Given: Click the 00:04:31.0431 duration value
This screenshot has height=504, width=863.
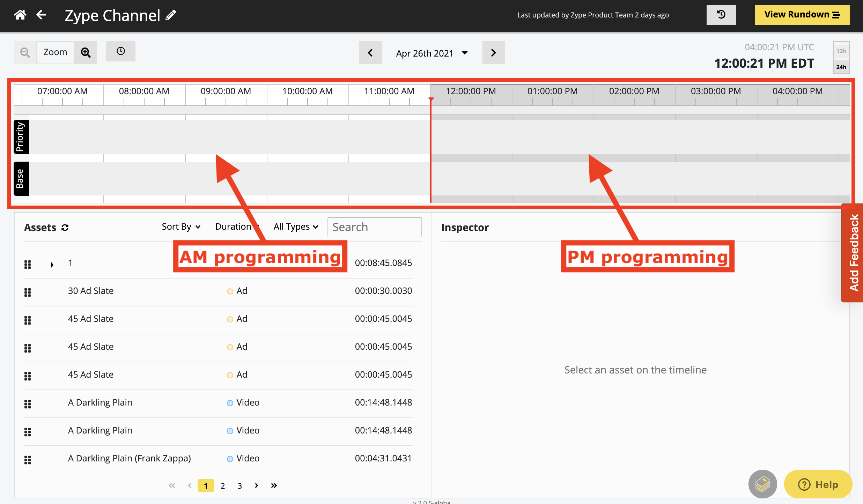Looking at the screenshot, I should (x=383, y=458).
